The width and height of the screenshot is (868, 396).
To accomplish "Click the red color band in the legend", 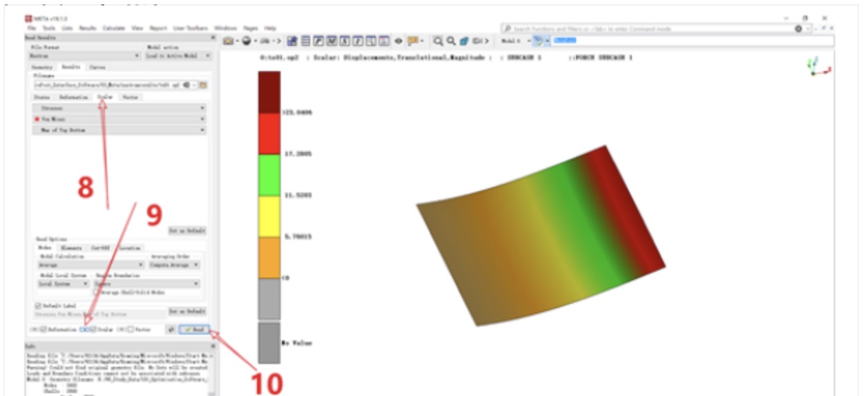I will point(270,133).
